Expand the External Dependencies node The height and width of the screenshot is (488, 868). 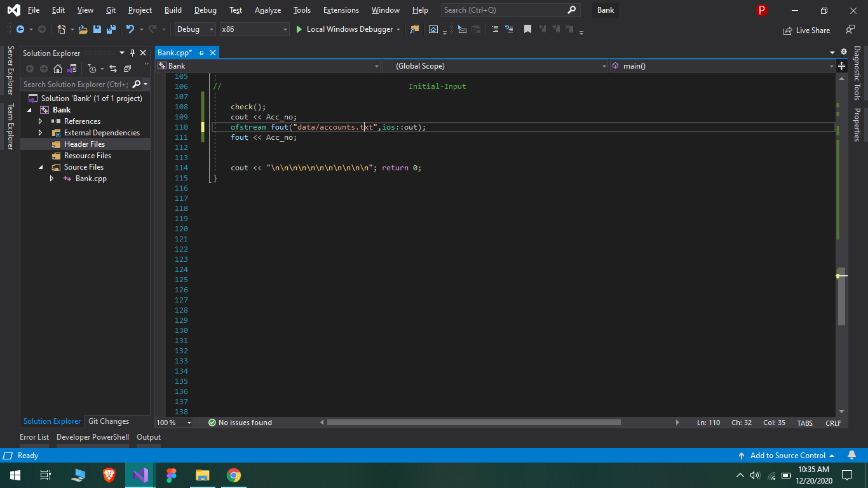(x=40, y=133)
